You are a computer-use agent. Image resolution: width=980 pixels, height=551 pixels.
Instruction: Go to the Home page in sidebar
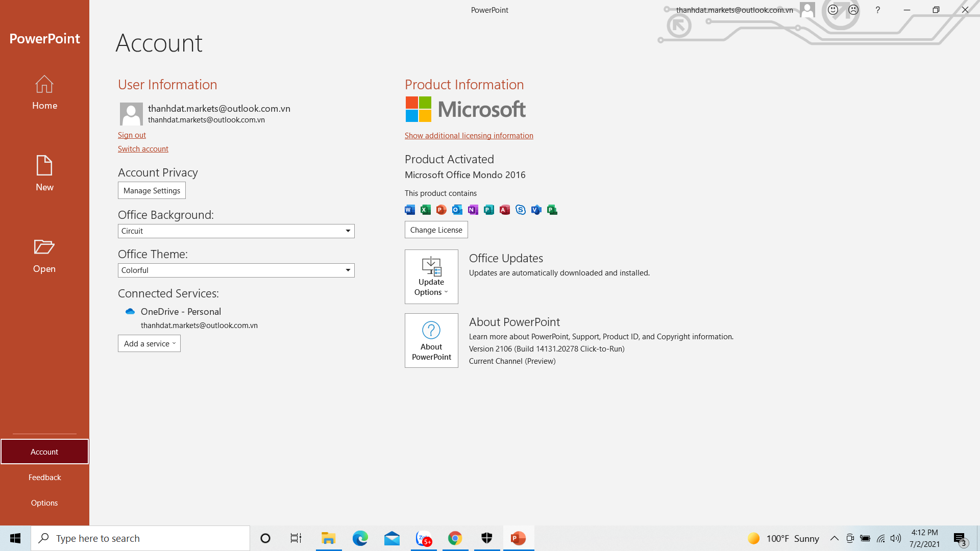[x=44, y=93]
